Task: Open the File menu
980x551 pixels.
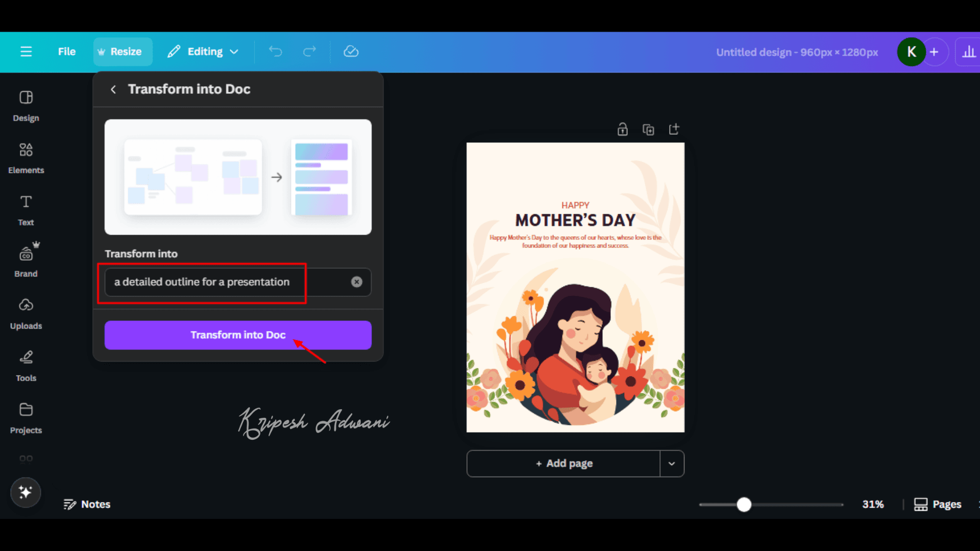Action: (67, 52)
